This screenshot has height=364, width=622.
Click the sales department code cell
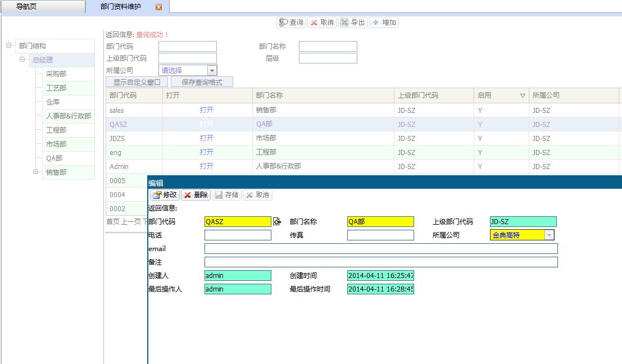coord(134,110)
